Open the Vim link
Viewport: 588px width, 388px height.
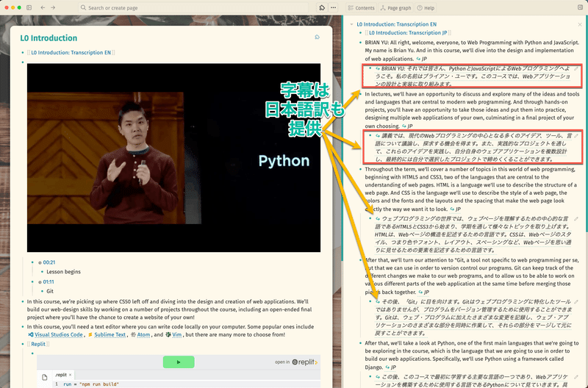click(x=176, y=335)
